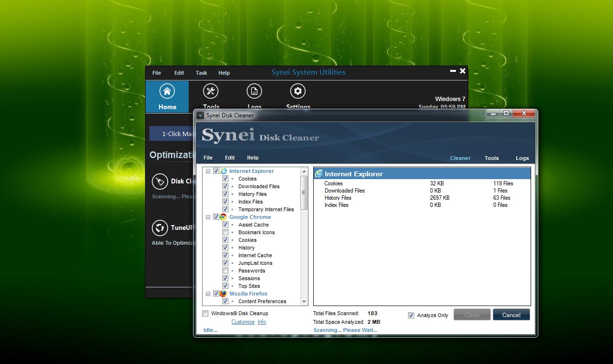The image size is (613, 364).
Task: Select the Cookies row in results list
Action: [x=422, y=183]
